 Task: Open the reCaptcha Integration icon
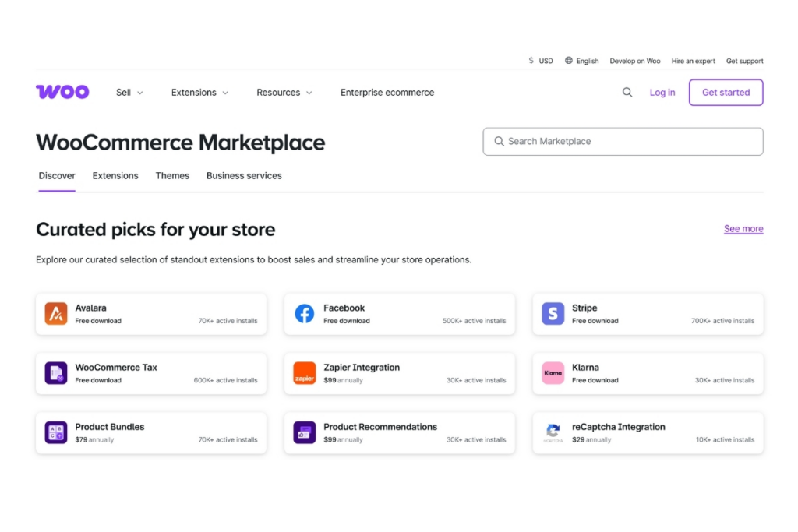click(x=553, y=432)
